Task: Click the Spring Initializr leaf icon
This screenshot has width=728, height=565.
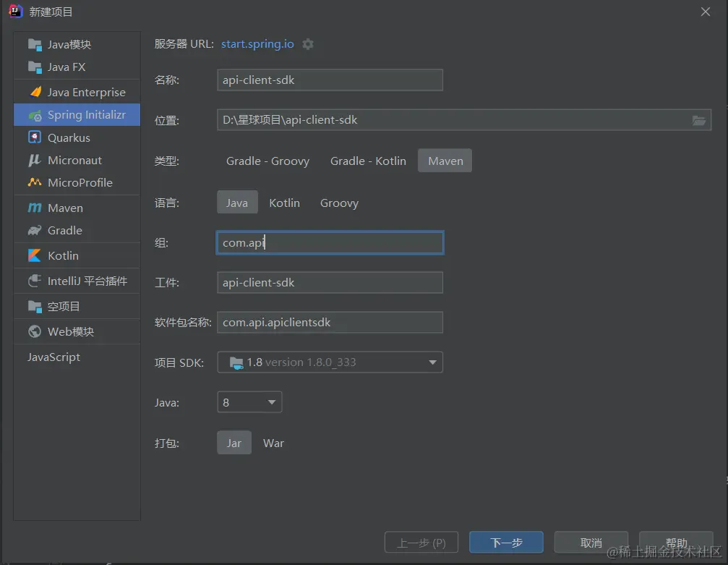Action: [x=35, y=115]
